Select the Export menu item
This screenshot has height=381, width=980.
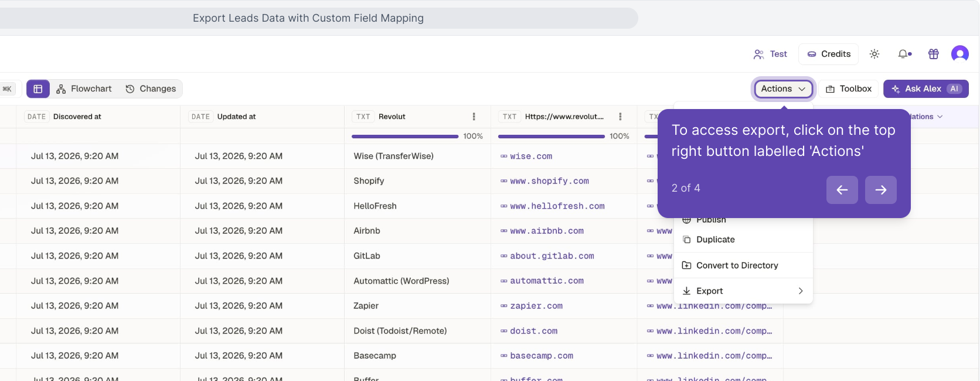(743, 291)
